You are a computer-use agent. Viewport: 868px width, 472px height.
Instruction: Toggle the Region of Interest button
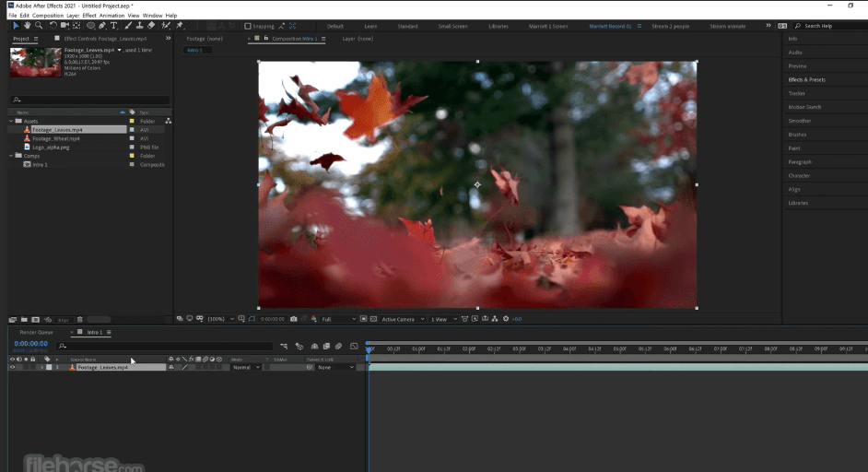coord(364,319)
